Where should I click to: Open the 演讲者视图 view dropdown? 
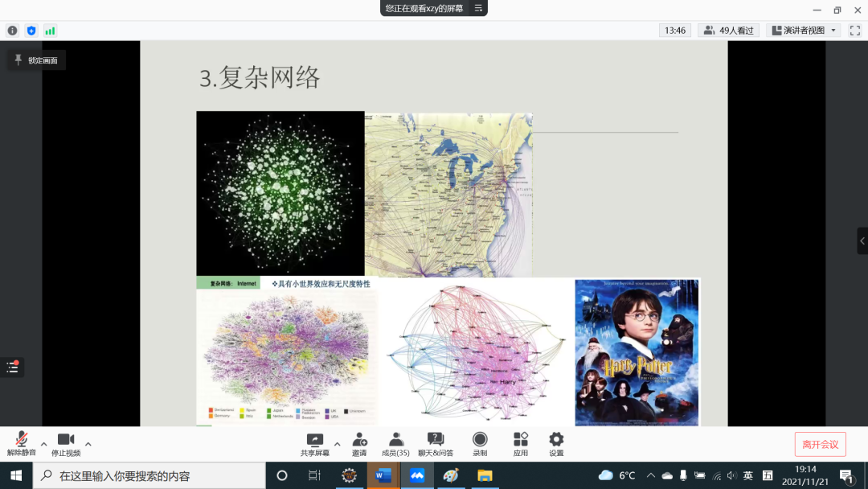[805, 31]
